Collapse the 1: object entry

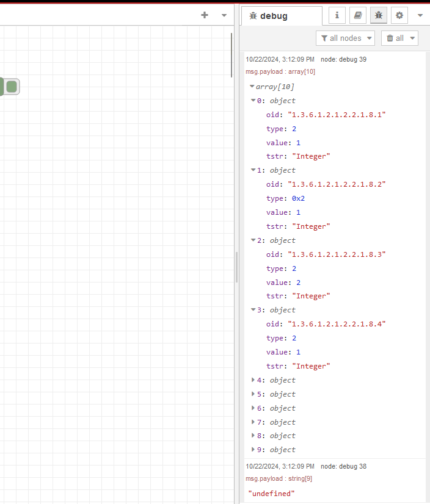pyautogui.click(x=253, y=170)
